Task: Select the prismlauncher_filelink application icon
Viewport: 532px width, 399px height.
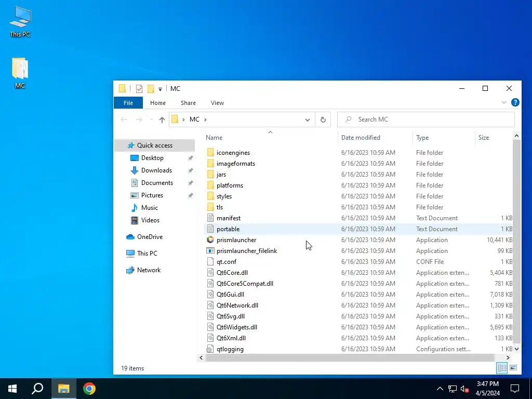Action: [x=210, y=251]
